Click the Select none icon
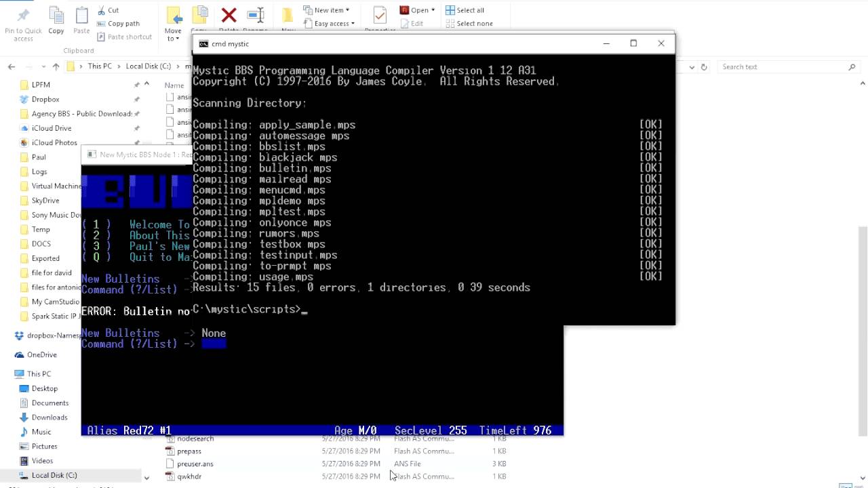The width and height of the screenshot is (868, 488). [450, 24]
